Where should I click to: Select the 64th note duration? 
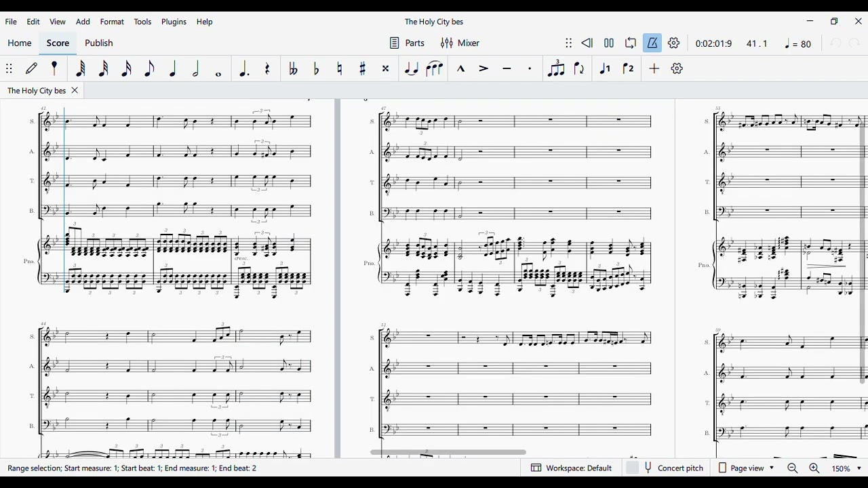(80, 68)
